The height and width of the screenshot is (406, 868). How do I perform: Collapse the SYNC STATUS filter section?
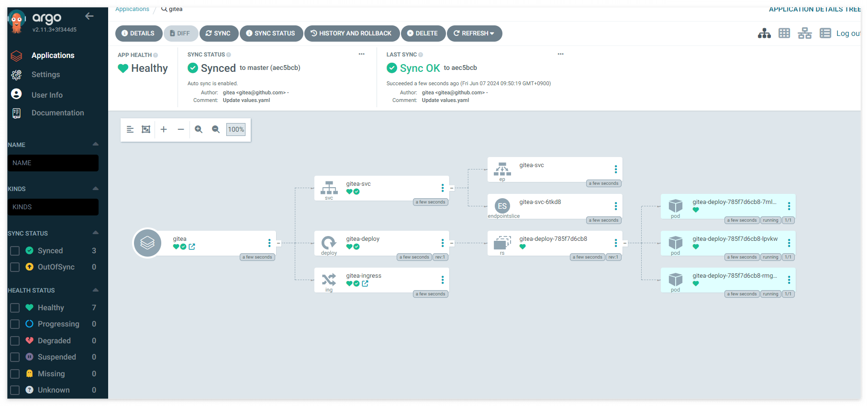(96, 233)
